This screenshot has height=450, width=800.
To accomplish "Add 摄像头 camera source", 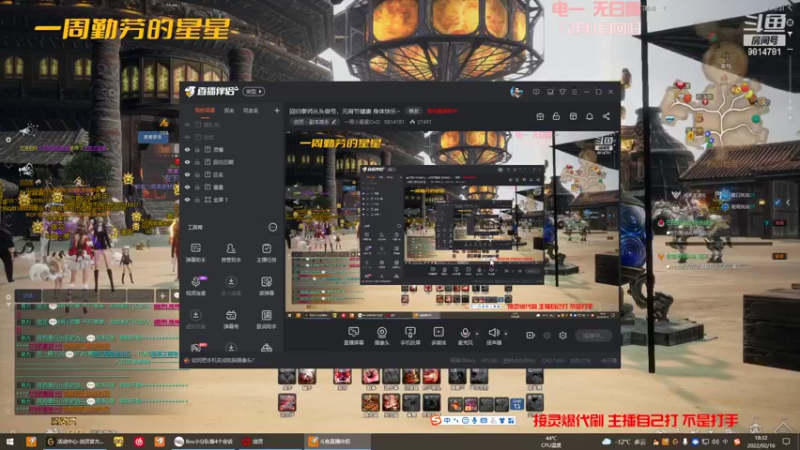I will (382, 336).
